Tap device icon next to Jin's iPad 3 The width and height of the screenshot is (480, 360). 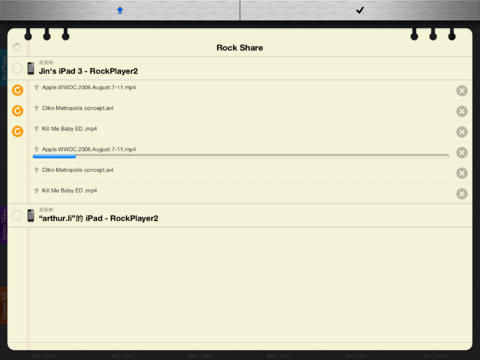point(31,68)
